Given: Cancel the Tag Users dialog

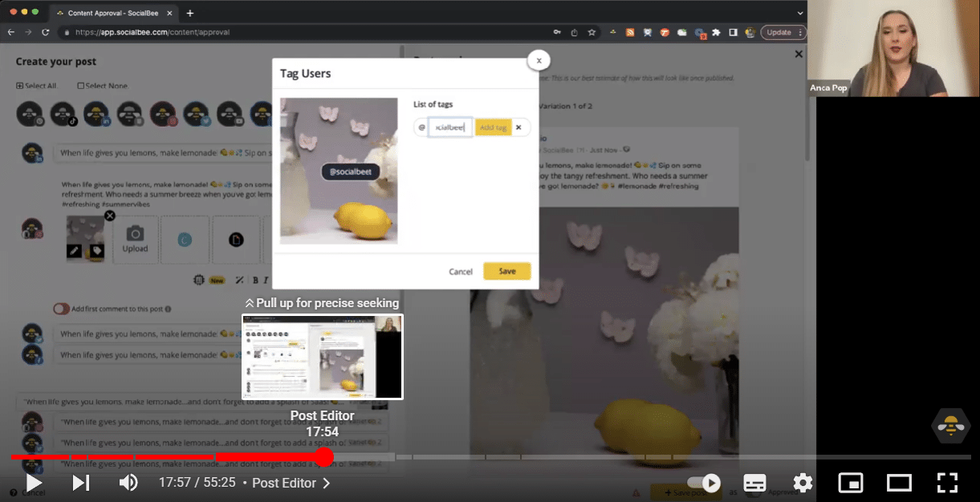Looking at the screenshot, I should (x=460, y=271).
